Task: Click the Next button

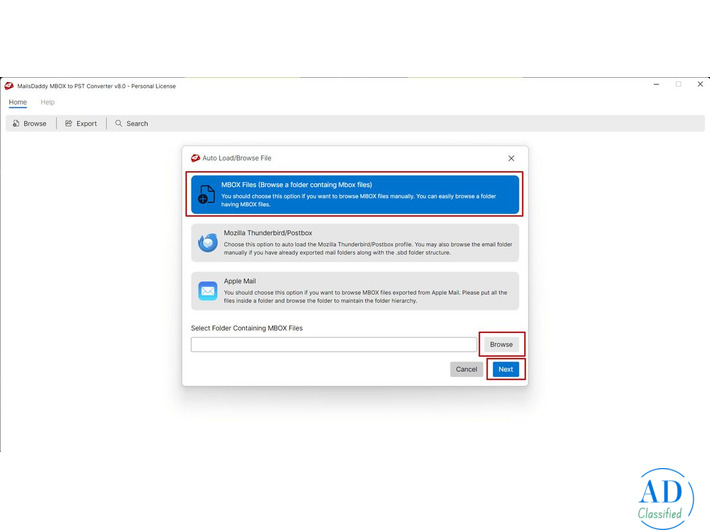Action: [x=506, y=369]
